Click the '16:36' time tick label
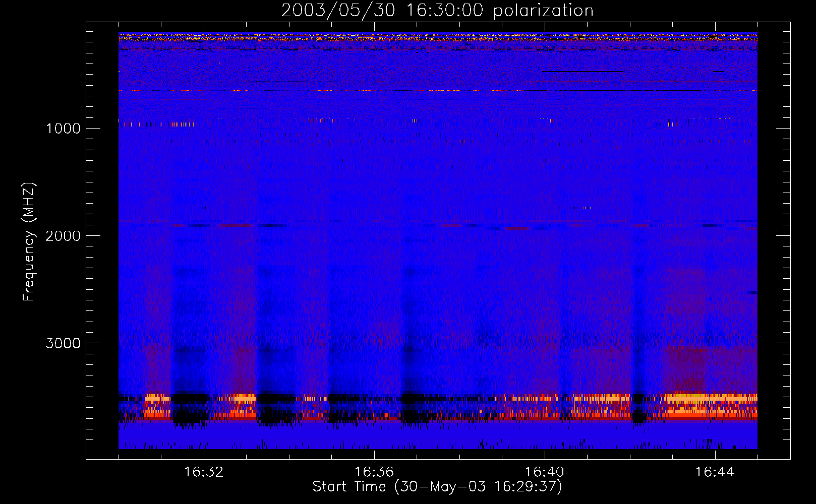This screenshot has height=504, width=816. [x=374, y=472]
